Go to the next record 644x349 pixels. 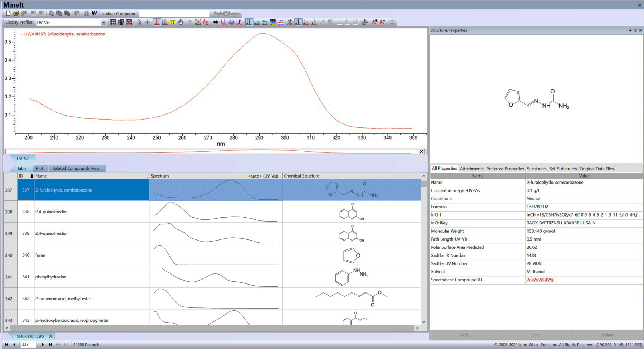pyautogui.click(x=43, y=345)
